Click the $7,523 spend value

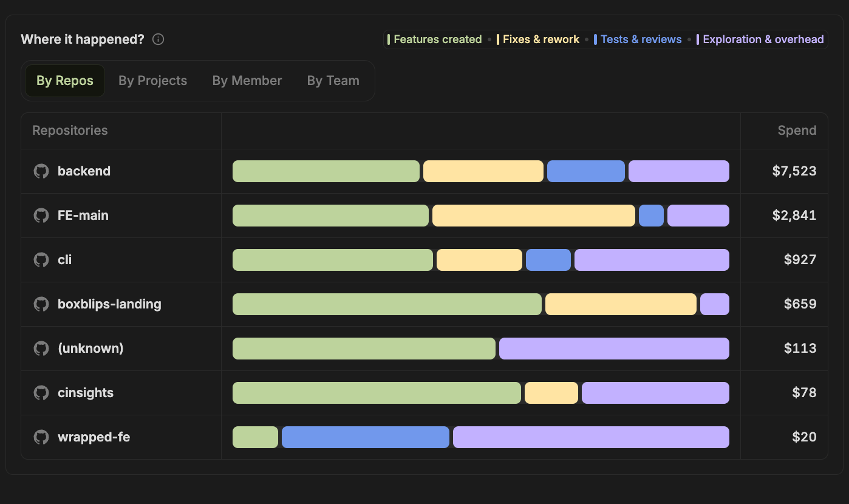point(794,171)
